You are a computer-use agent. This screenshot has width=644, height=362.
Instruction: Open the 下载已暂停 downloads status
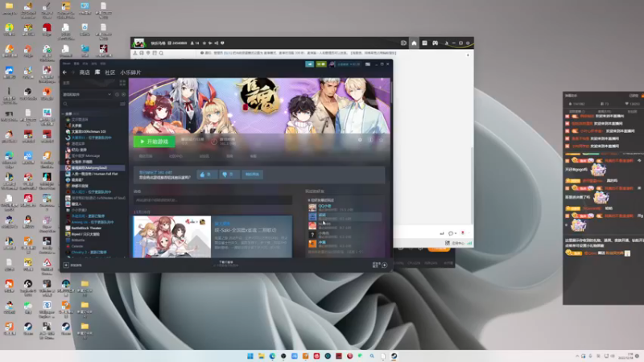coord(226,264)
